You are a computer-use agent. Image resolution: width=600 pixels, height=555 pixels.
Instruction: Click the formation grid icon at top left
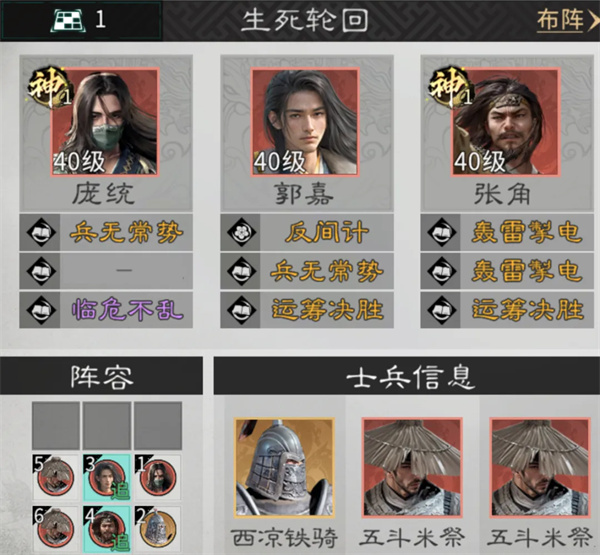67,20
